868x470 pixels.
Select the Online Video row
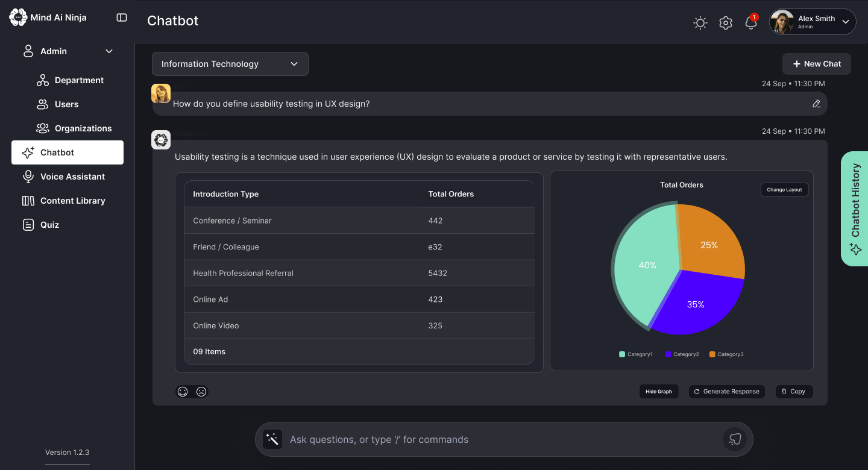[x=359, y=325]
